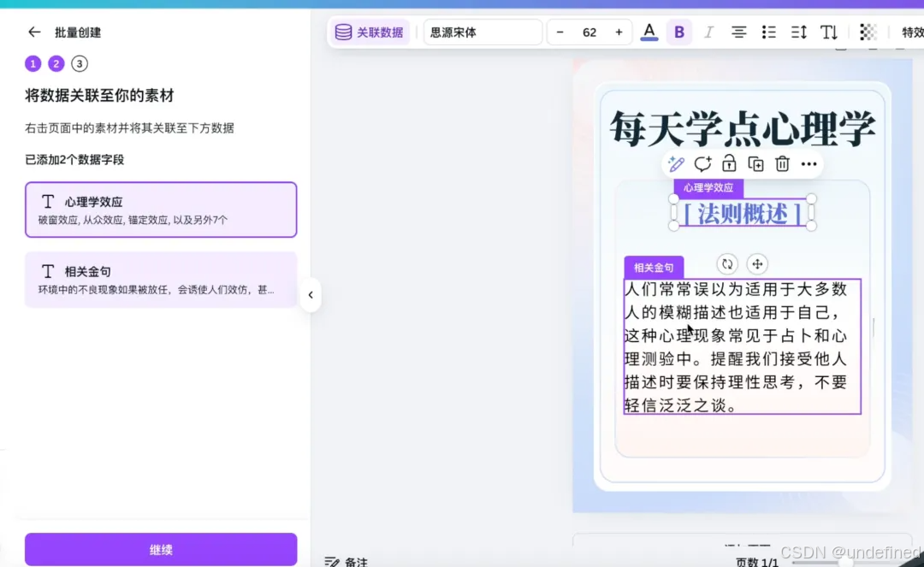Select the Magic Write pen icon
Viewport: 924px width, 567px height.
pos(675,163)
